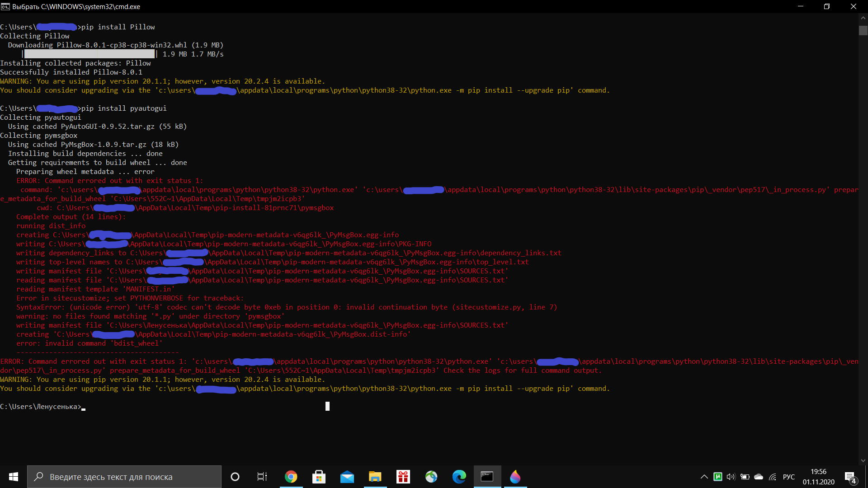Viewport: 868px width, 488px height.
Task: Click 'Installing build dependencies ... done' line
Action: [85, 154]
